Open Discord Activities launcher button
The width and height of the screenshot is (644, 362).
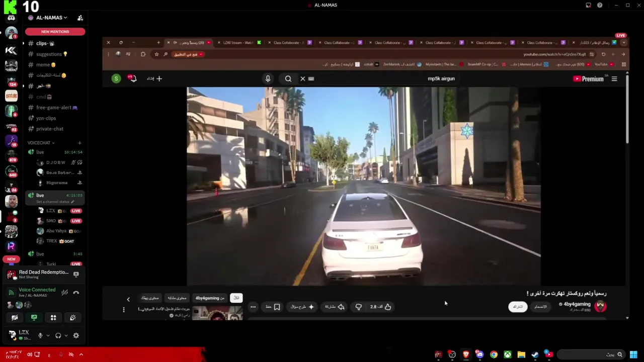(x=53, y=317)
